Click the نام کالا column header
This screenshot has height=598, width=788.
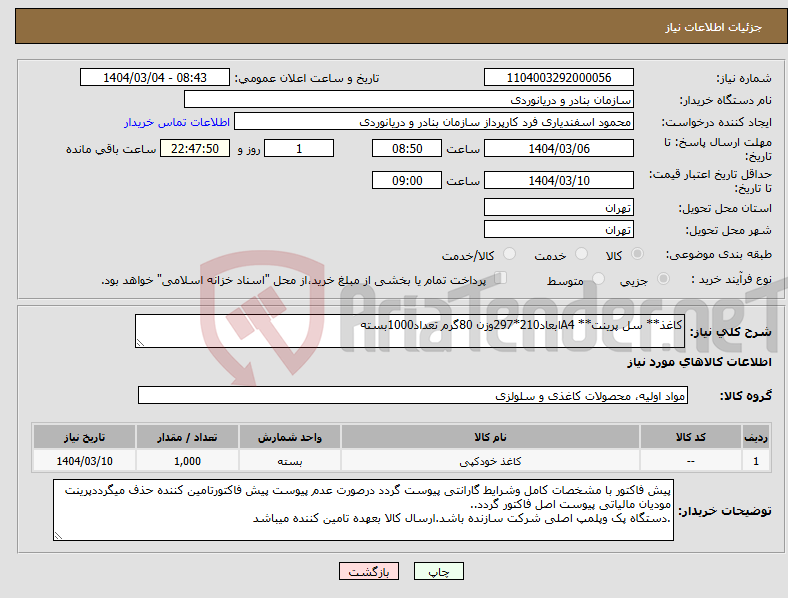click(x=490, y=437)
